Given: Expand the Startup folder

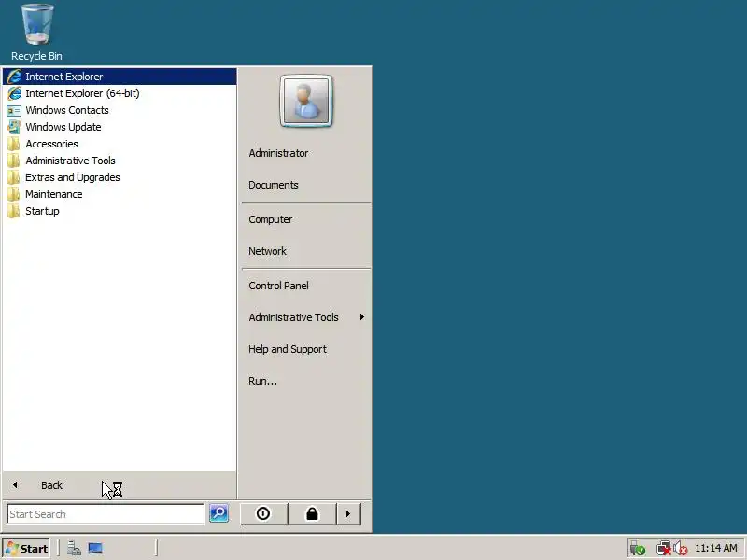Looking at the screenshot, I should [120, 211].
